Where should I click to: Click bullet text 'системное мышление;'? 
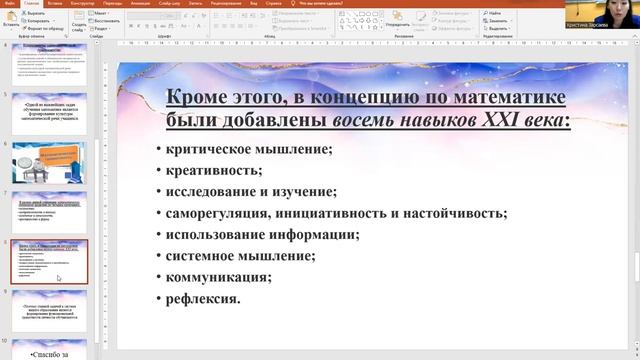coord(240,256)
